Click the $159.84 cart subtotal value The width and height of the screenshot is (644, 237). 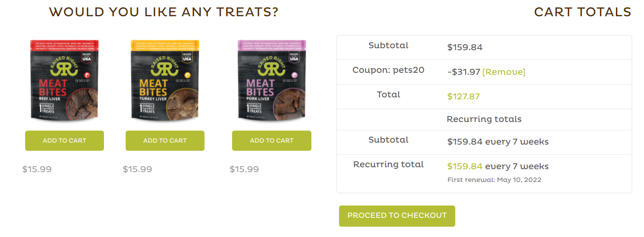coord(465,48)
